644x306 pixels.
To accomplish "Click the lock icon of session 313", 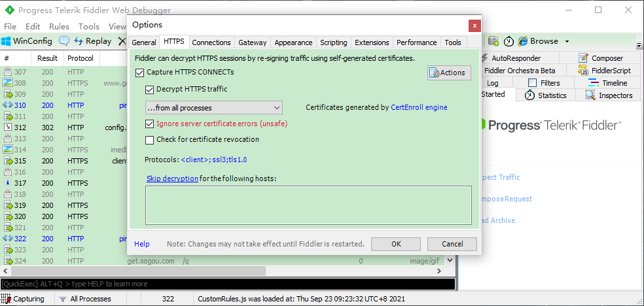I will [7, 138].
